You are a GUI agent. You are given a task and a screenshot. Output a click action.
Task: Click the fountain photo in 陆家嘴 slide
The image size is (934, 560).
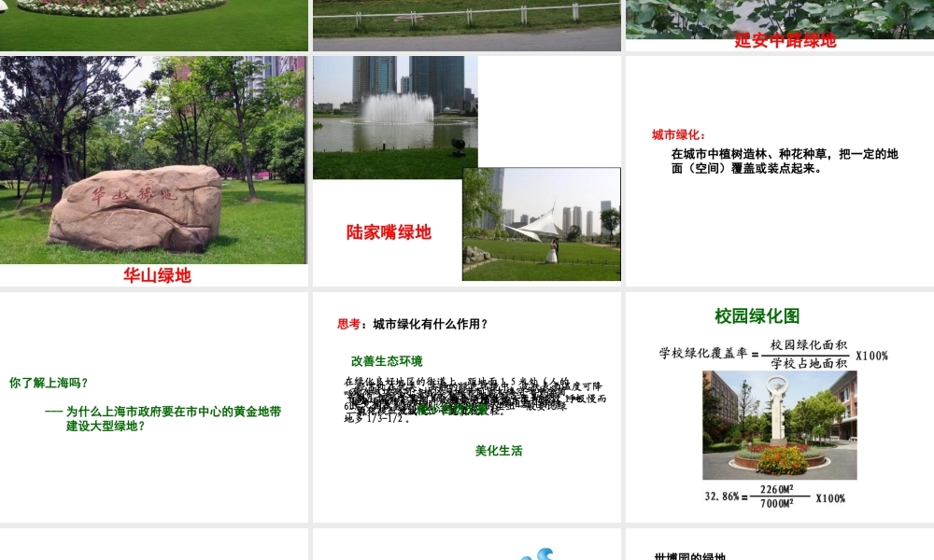click(x=395, y=118)
